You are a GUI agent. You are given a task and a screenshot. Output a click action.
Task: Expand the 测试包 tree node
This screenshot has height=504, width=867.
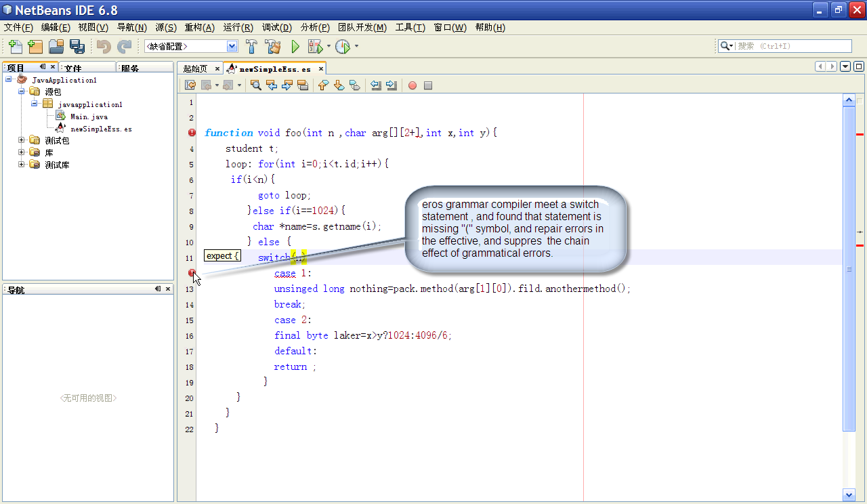[x=22, y=140]
